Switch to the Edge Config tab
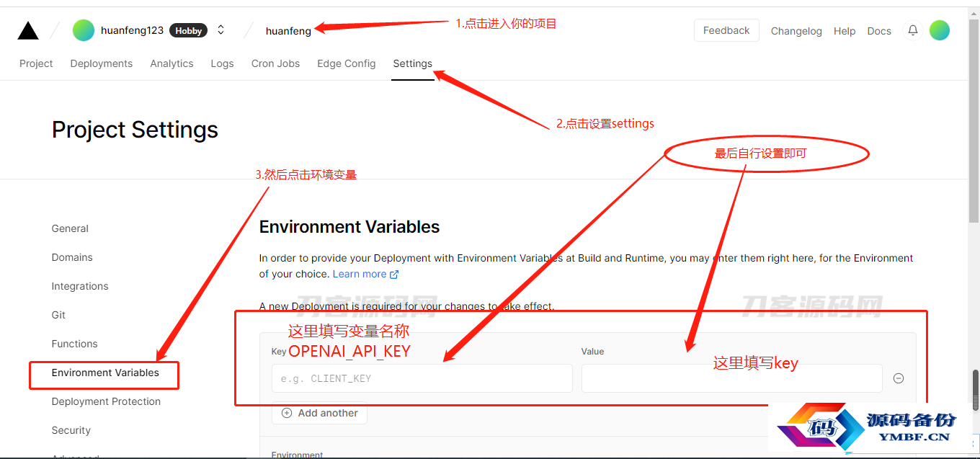The height and width of the screenshot is (459, 980). point(347,63)
